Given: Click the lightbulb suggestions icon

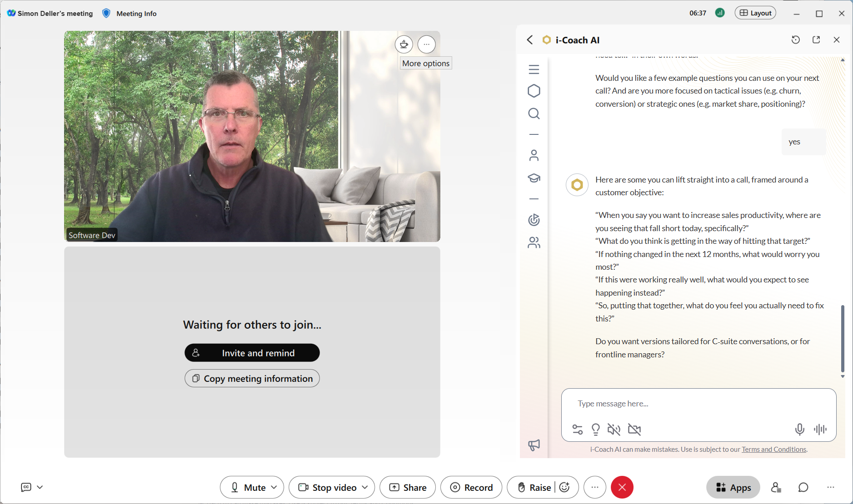Looking at the screenshot, I should 595,430.
